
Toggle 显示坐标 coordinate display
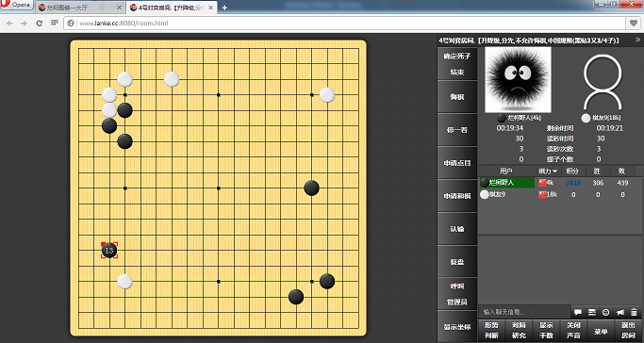[457, 327]
